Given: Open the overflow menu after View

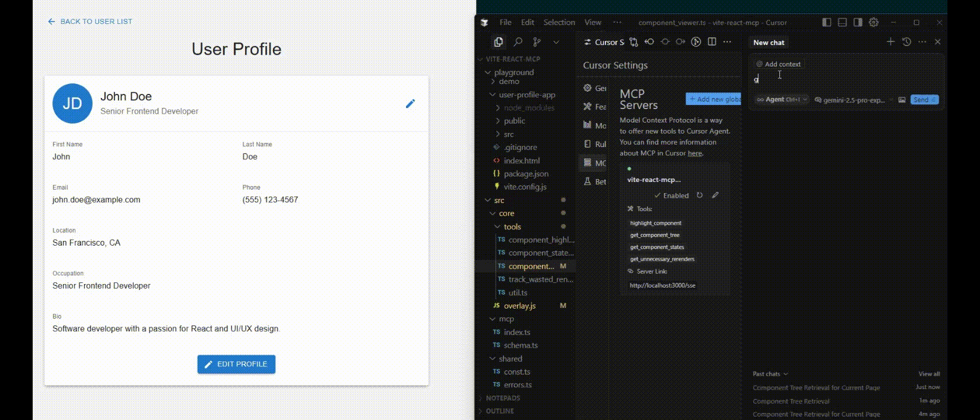Looking at the screenshot, I should (x=617, y=22).
